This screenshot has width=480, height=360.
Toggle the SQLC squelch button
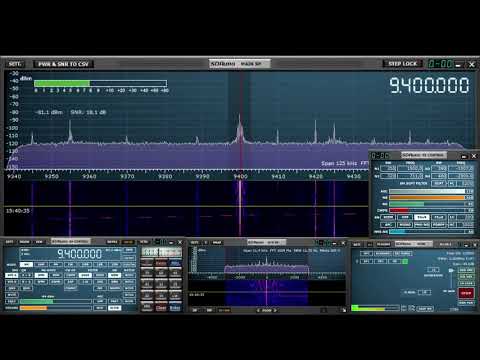click(x=12, y=301)
